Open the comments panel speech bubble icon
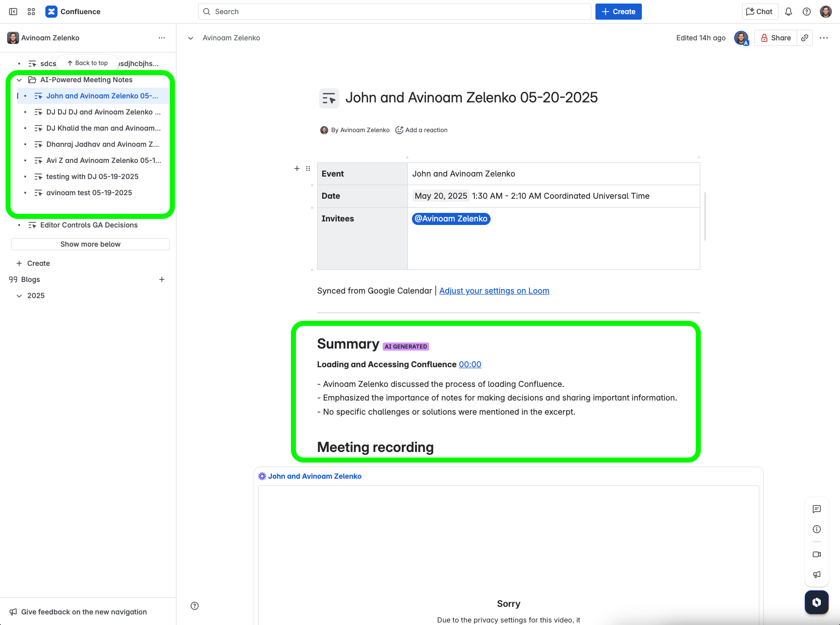 pyautogui.click(x=817, y=509)
